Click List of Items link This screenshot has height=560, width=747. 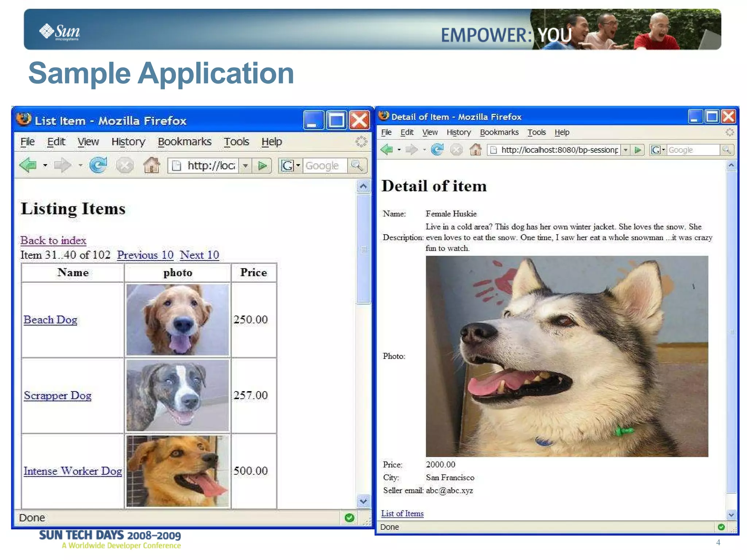402,513
